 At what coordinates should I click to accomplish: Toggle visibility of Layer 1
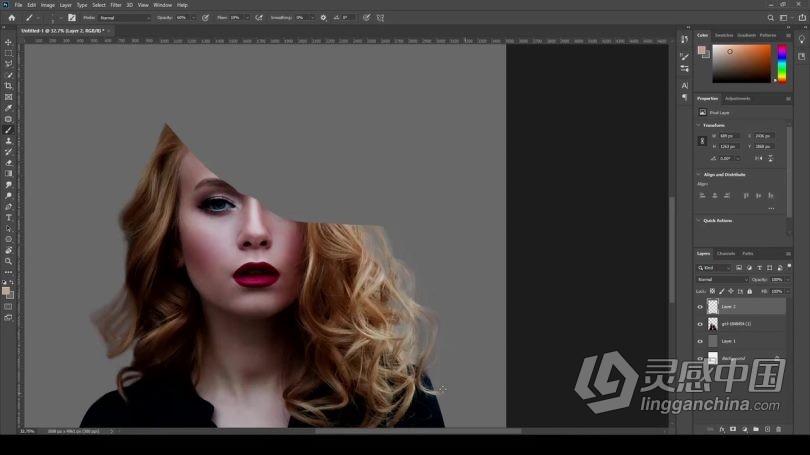coord(700,341)
